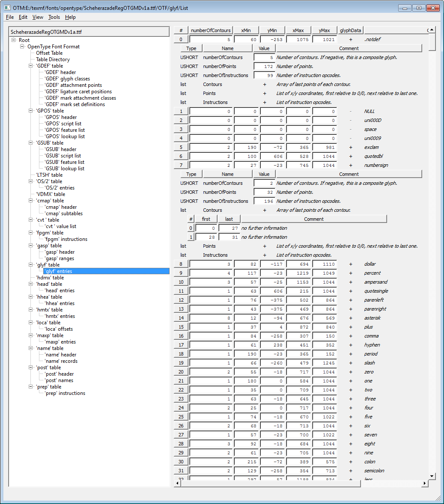This screenshot has width=444, height=504.
Task: Click scroll down arrow of vertical scrollbar
Action: 432,476
